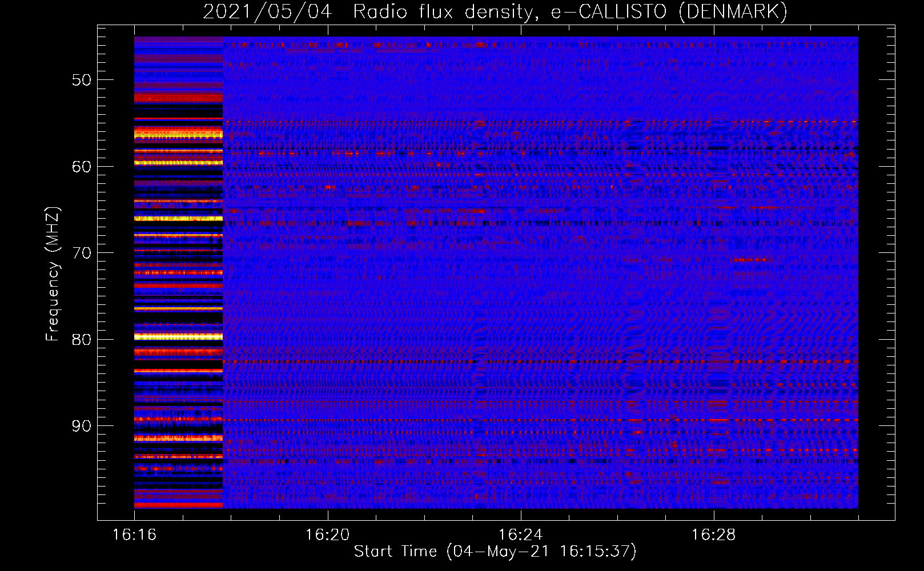Viewport: 924px width, 571px height.
Task: Click the 80 MHz frequency tick label
Action: [82, 340]
